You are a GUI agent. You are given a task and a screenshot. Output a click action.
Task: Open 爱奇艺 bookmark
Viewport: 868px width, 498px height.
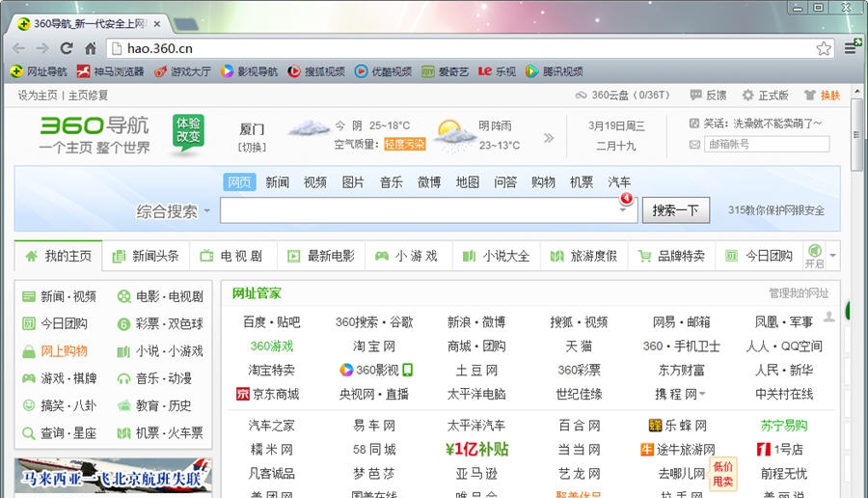(445, 71)
